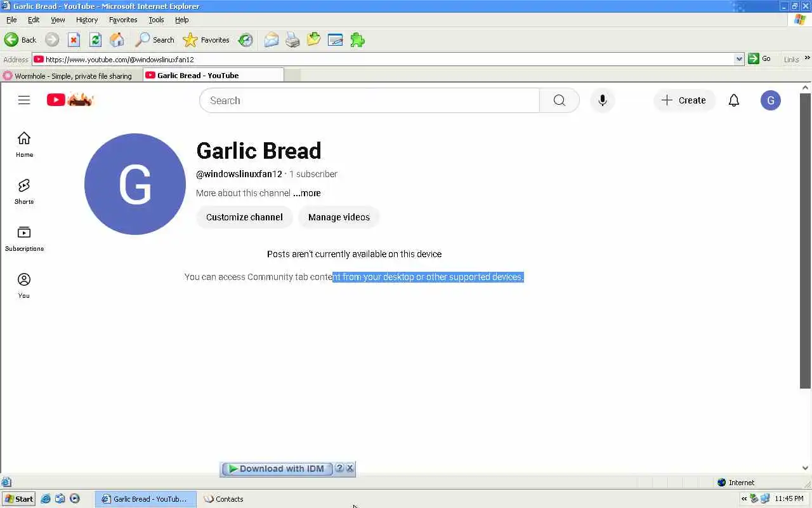Select the Garlic Bread - YouTube tab
This screenshot has width=812, height=508.
pos(213,75)
